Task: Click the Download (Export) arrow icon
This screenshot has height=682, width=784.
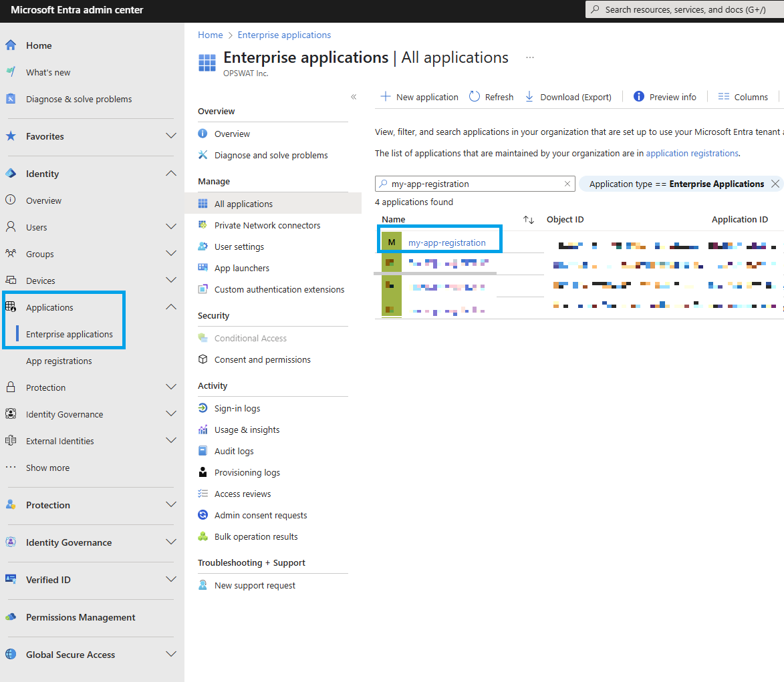Action: point(529,96)
